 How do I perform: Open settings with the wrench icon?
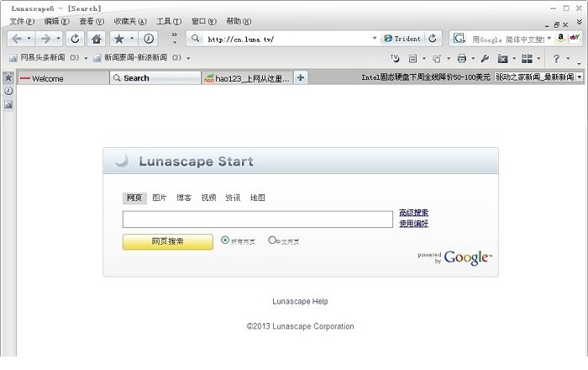tap(485, 59)
